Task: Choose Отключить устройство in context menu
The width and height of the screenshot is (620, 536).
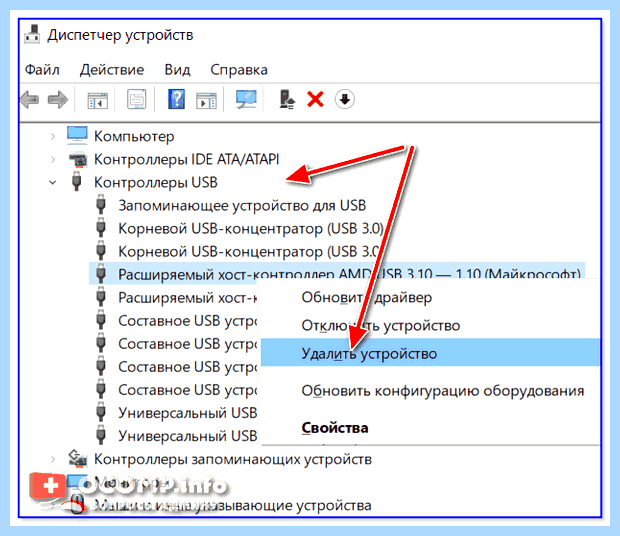Action: (x=430, y=325)
